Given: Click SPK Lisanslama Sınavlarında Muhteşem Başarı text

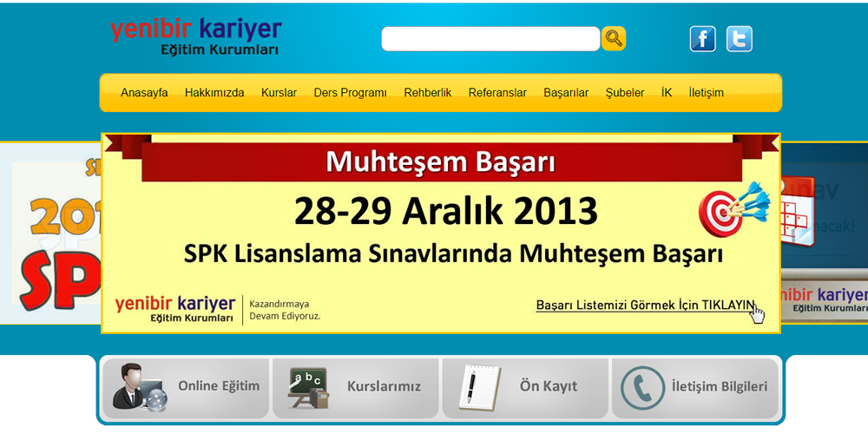Looking at the screenshot, I should [x=453, y=254].
